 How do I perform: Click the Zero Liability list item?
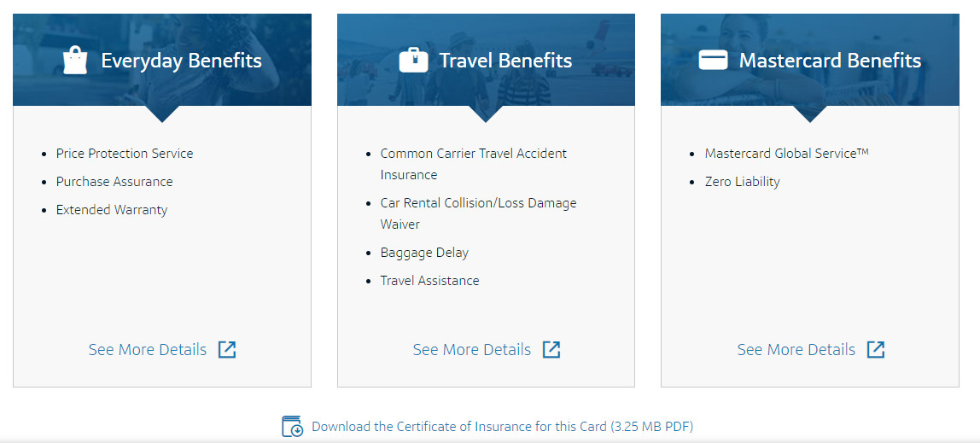[x=742, y=182]
